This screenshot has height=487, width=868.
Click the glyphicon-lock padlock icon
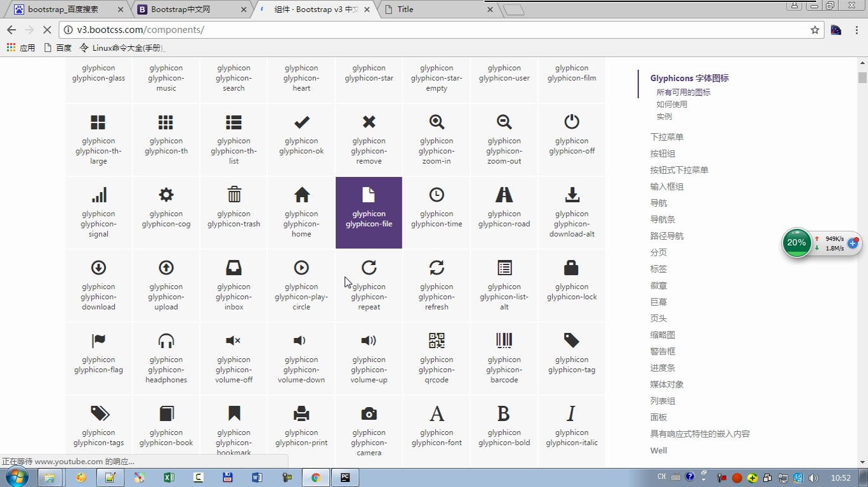(x=572, y=268)
